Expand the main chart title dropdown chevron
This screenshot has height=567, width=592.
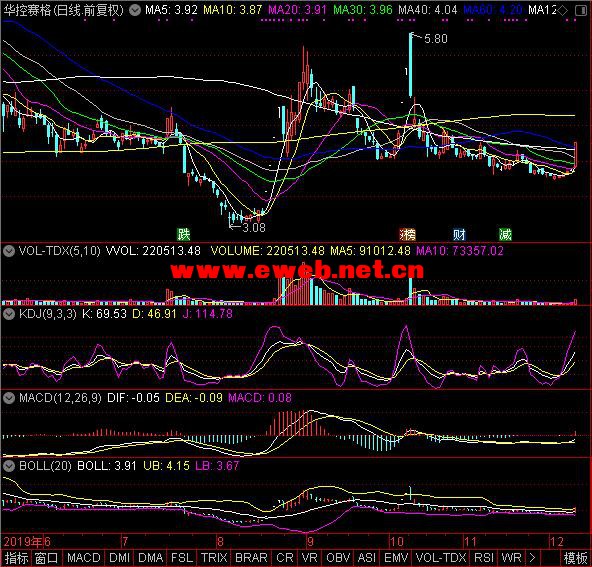[135, 10]
